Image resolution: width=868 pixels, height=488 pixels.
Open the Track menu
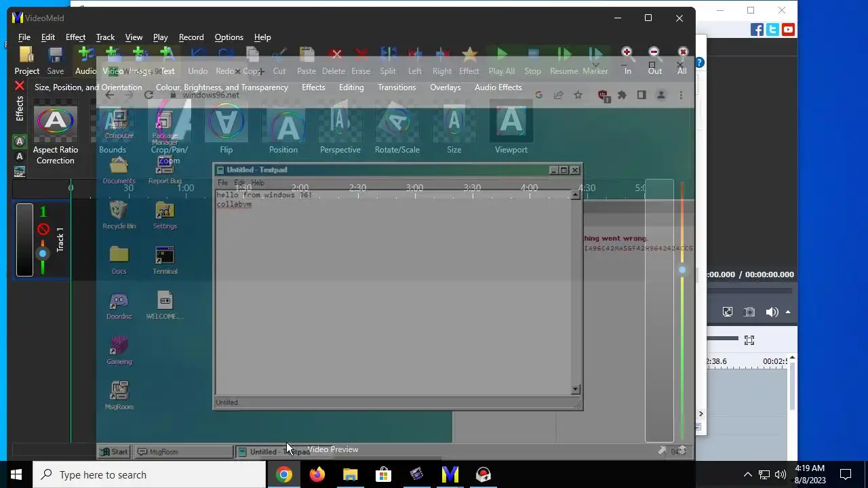coord(105,37)
